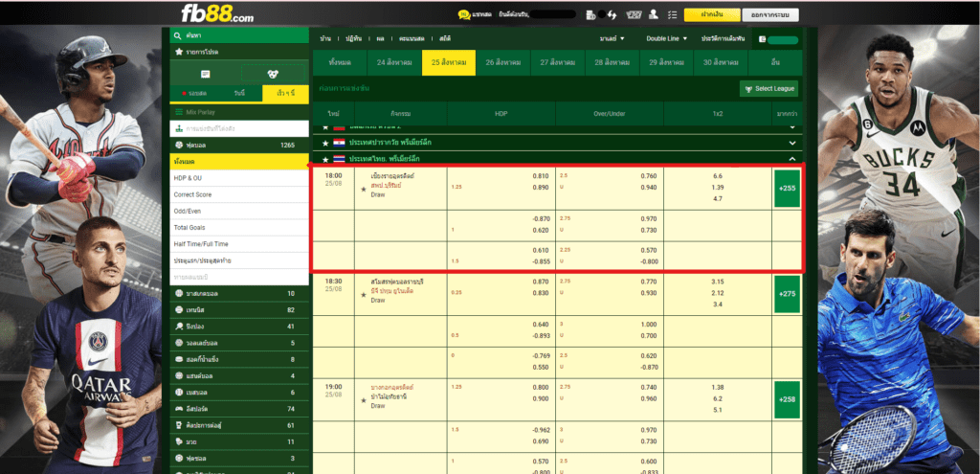Image resolution: width=980 pixels, height=474 pixels.
Task: Click the Mix Parlay list icon
Action: [179, 112]
